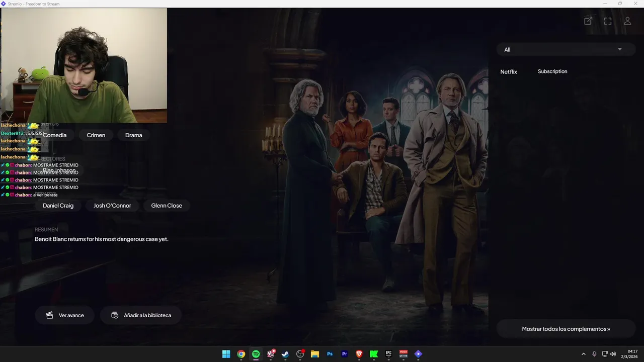Click the 'a ver perate' chat message

click(x=45, y=195)
